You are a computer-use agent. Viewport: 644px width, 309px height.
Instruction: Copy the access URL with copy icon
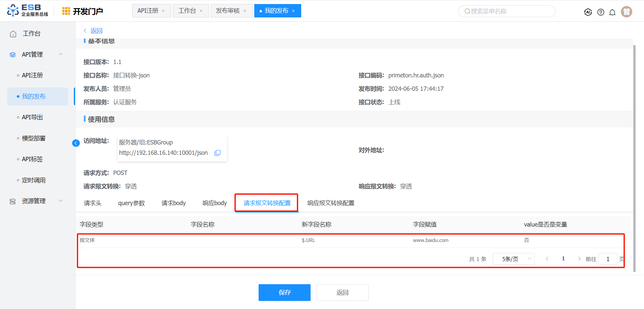click(218, 153)
